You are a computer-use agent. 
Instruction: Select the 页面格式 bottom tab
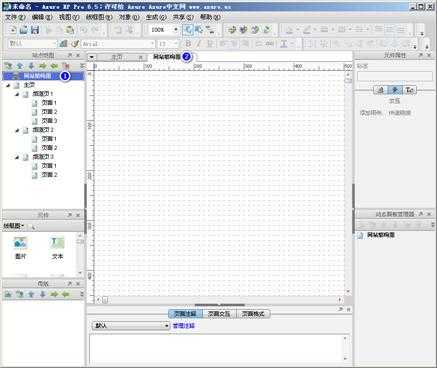pos(253,314)
